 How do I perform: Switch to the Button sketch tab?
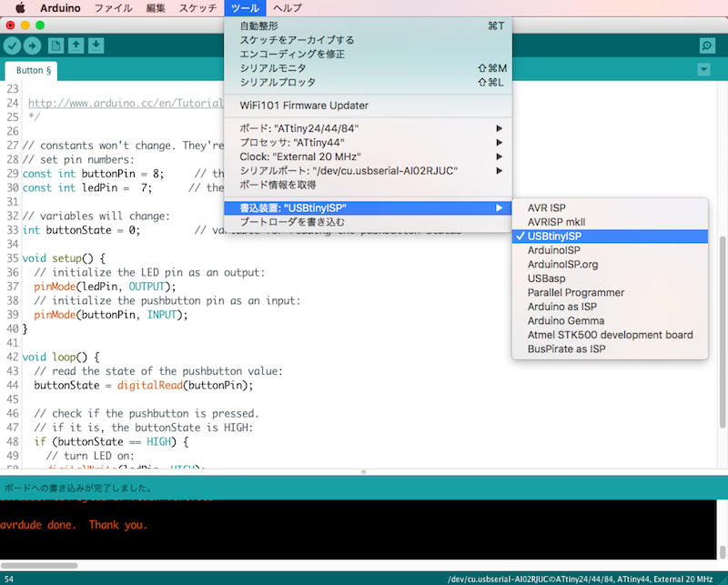tap(31, 71)
